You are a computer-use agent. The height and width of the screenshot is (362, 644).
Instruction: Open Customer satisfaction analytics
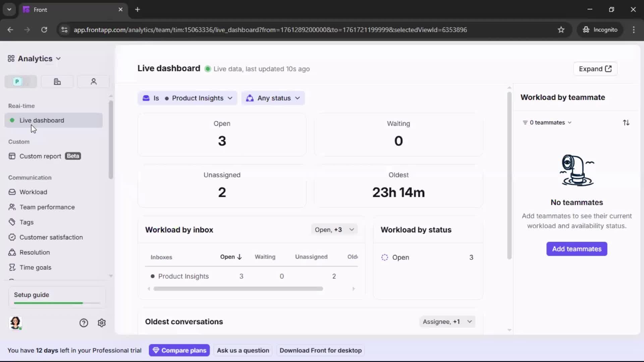coord(50,237)
